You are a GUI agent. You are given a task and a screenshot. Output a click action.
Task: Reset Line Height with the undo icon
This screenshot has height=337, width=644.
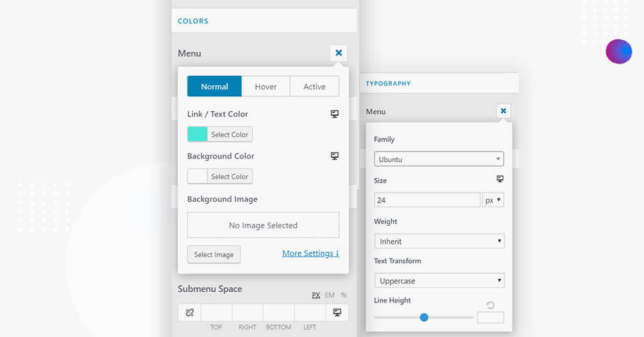click(x=491, y=305)
